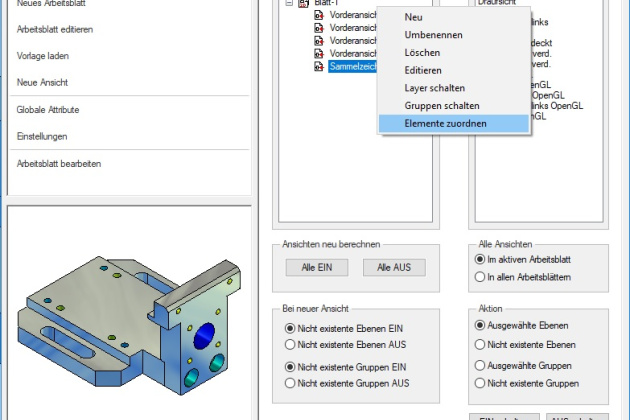
Task: Open 'Globale Attribute' in left panel
Action: click(48, 109)
